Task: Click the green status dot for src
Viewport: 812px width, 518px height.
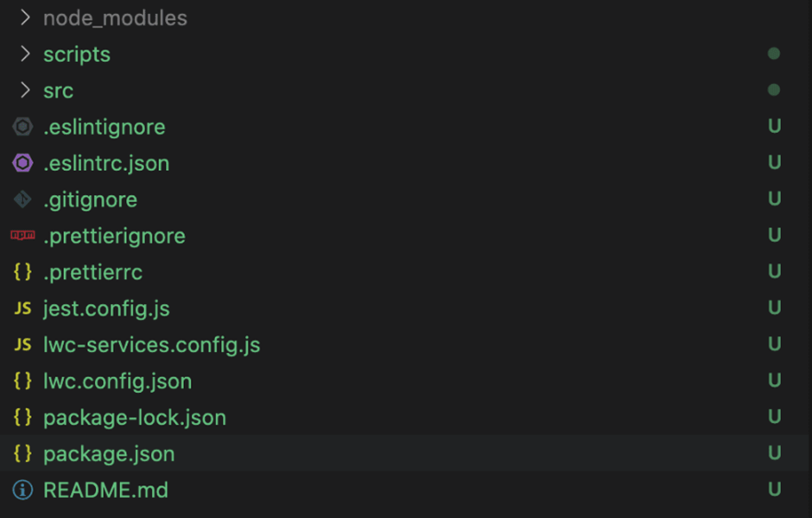Action: tap(774, 90)
